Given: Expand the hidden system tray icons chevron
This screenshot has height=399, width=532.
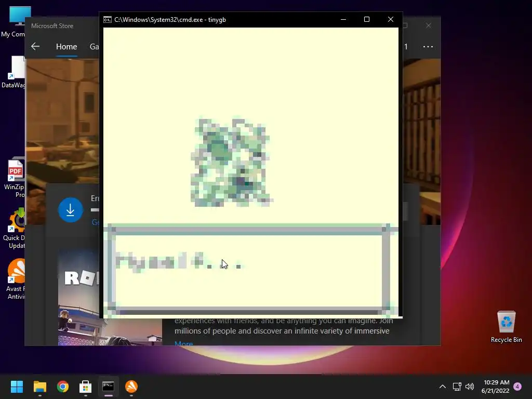Looking at the screenshot, I should click(443, 387).
